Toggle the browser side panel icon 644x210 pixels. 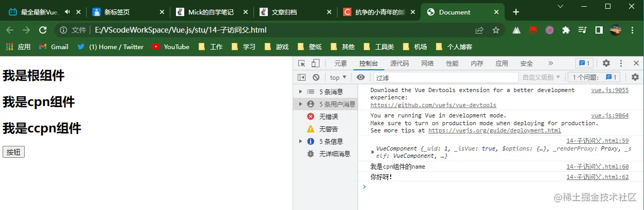coord(599,30)
